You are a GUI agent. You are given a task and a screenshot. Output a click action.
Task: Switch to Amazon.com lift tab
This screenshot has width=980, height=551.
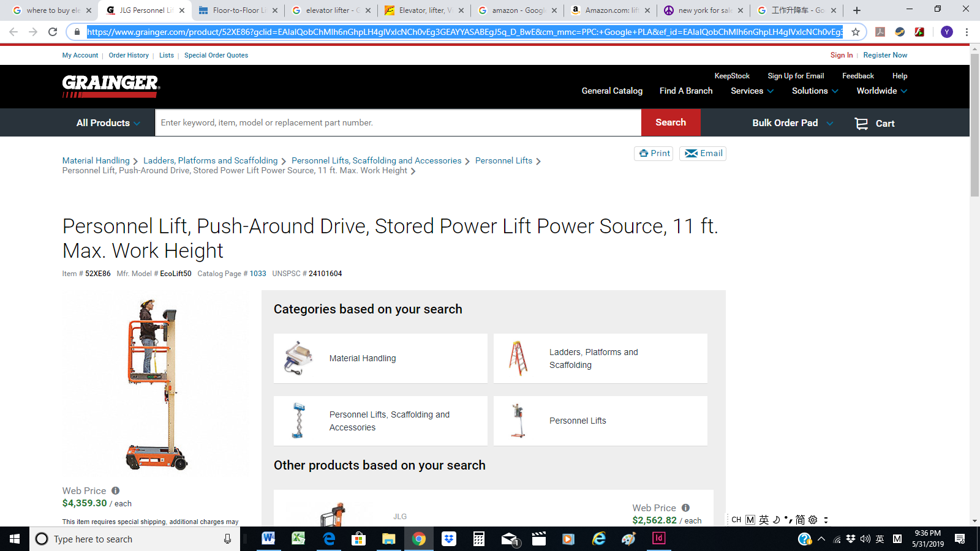[x=610, y=10]
